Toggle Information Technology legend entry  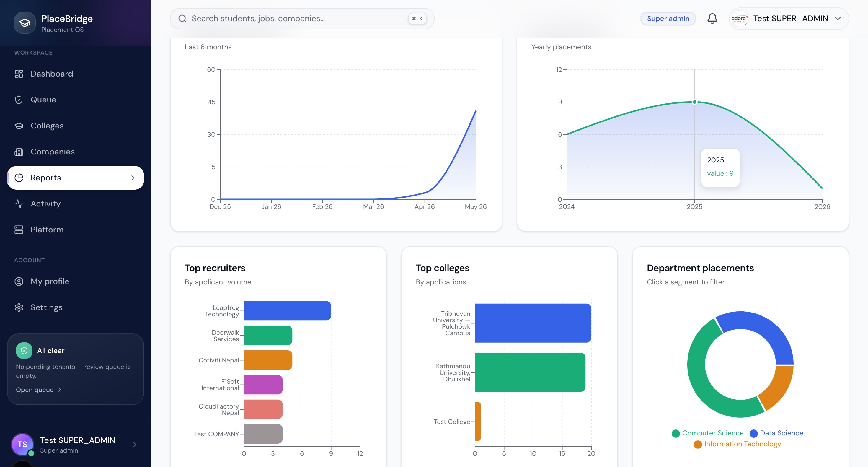737,445
